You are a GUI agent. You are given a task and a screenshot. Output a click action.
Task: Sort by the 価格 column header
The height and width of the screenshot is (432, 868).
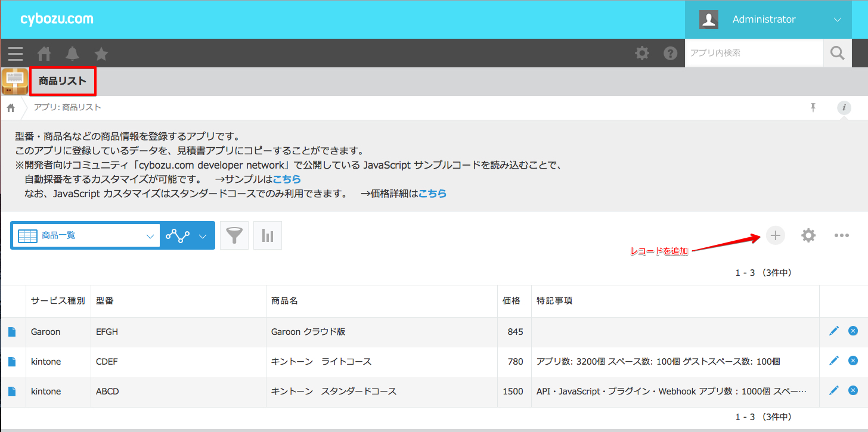[511, 301]
